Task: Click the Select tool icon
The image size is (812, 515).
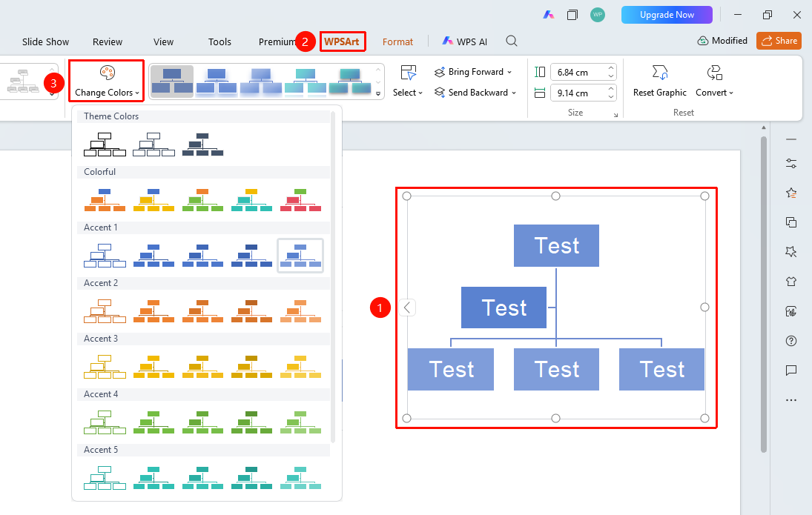Action: click(408, 73)
